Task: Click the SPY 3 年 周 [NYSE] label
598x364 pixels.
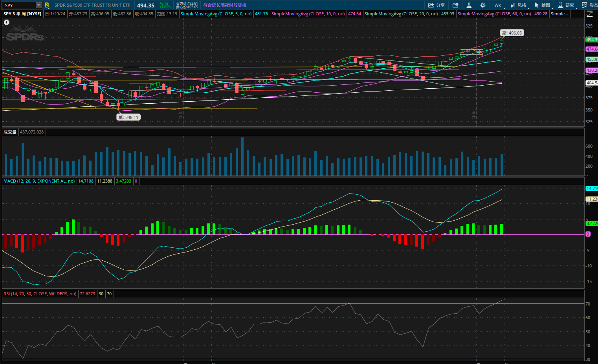Action: tap(22, 14)
